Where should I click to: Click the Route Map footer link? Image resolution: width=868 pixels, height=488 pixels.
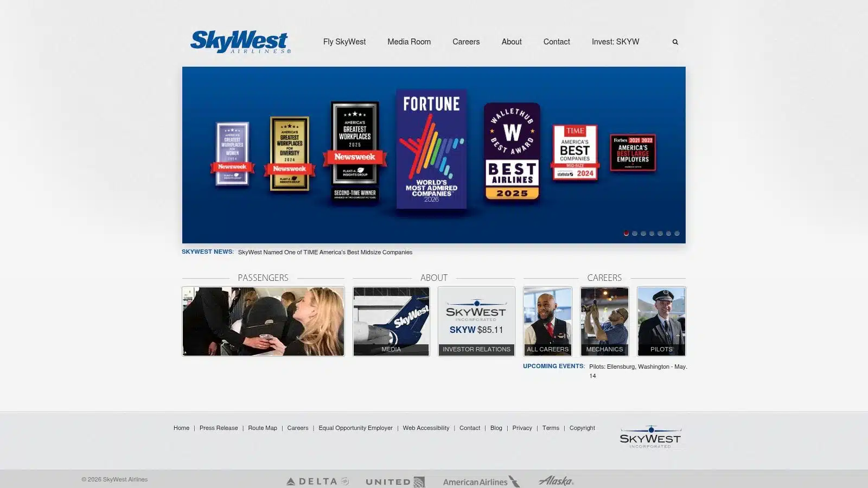click(263, 428)
